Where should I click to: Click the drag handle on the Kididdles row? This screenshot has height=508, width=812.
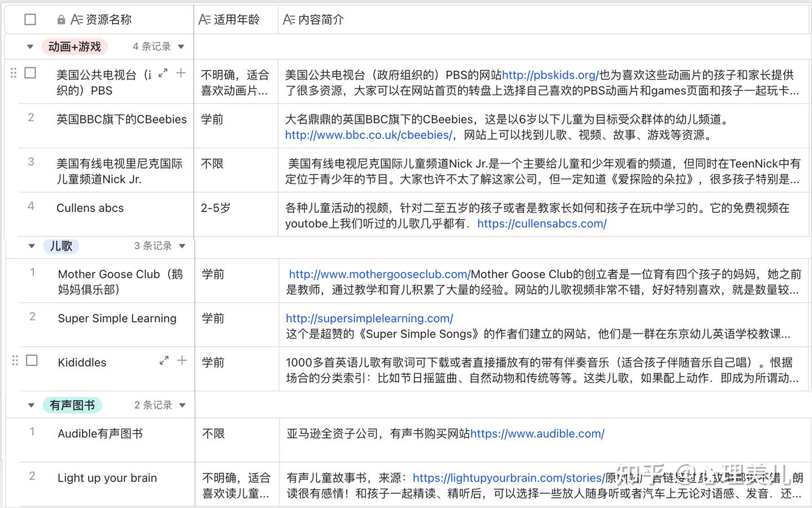(15, 360)
